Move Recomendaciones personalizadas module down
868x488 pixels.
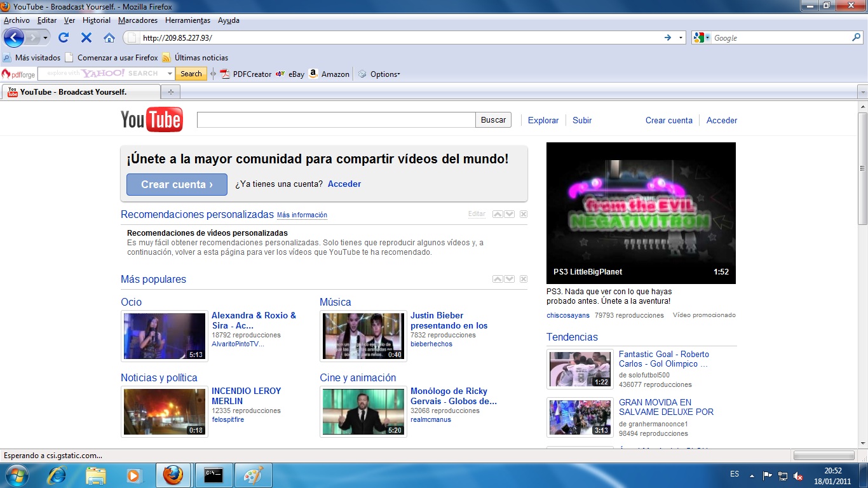(510, 214)
